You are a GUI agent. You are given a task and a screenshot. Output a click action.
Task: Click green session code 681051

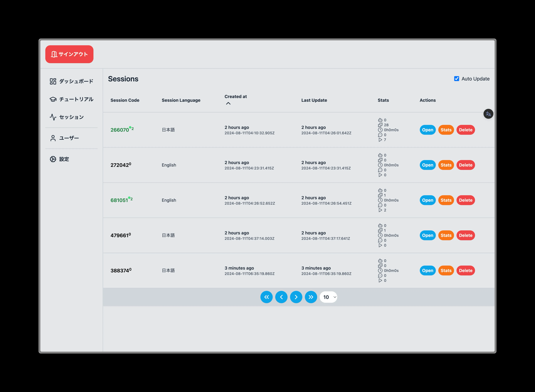tap(119, 200)
